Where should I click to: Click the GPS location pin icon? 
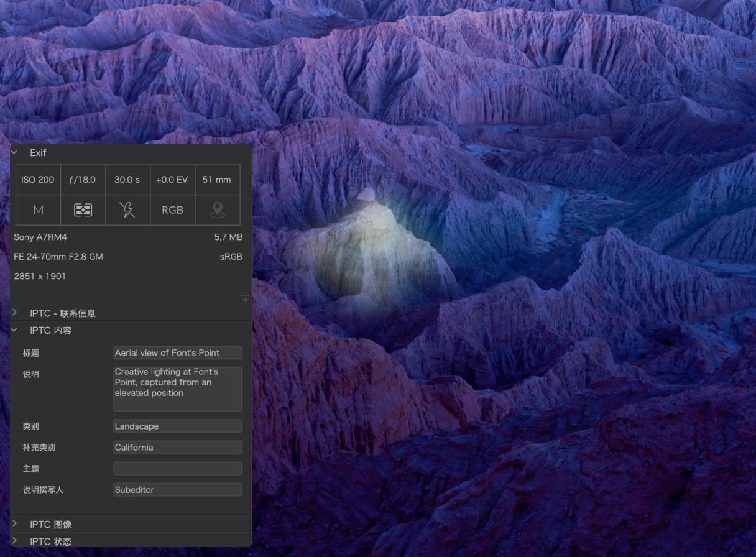click(x=217, y=209)
